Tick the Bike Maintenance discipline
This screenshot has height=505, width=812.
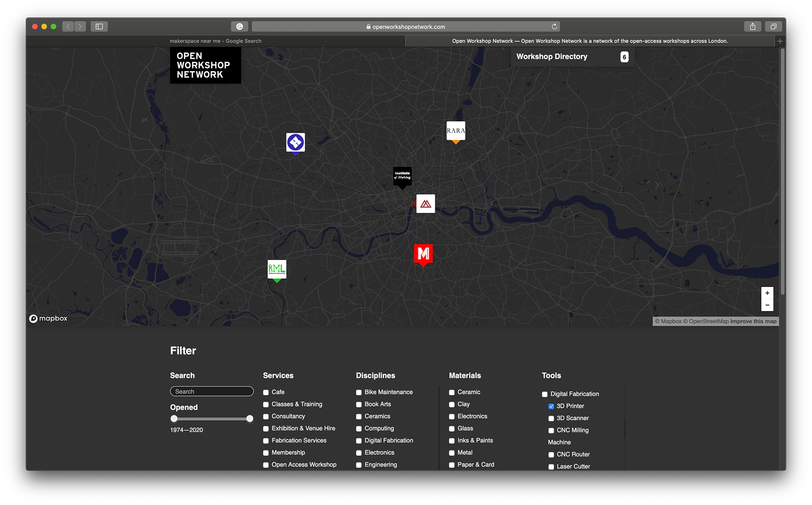[359, 392]
